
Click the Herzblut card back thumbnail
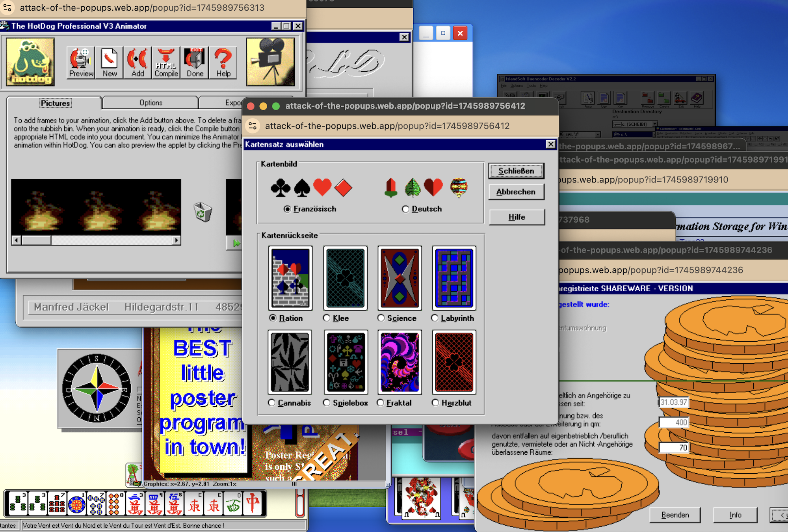454,362
